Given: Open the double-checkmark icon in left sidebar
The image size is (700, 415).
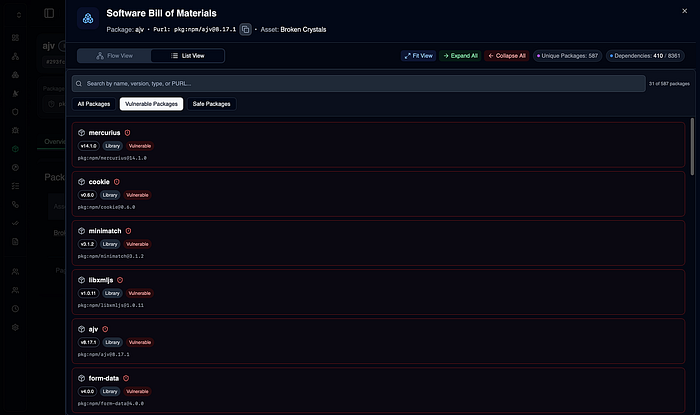Looking at the screenshot, I should (15, 223).
